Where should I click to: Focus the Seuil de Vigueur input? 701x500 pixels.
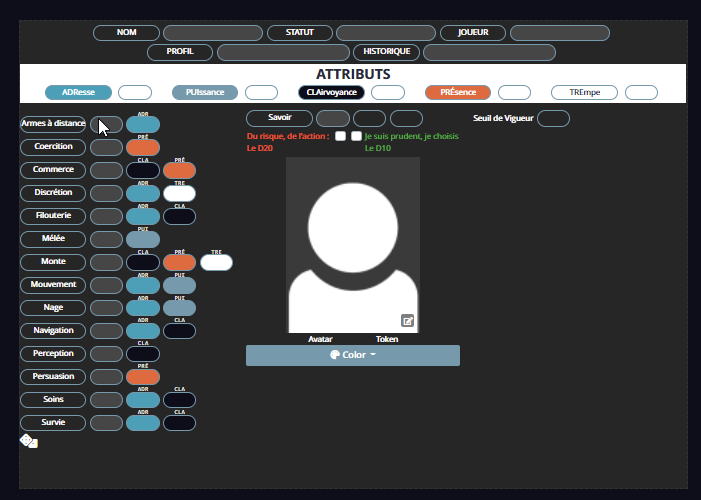(x=553, y=118)
